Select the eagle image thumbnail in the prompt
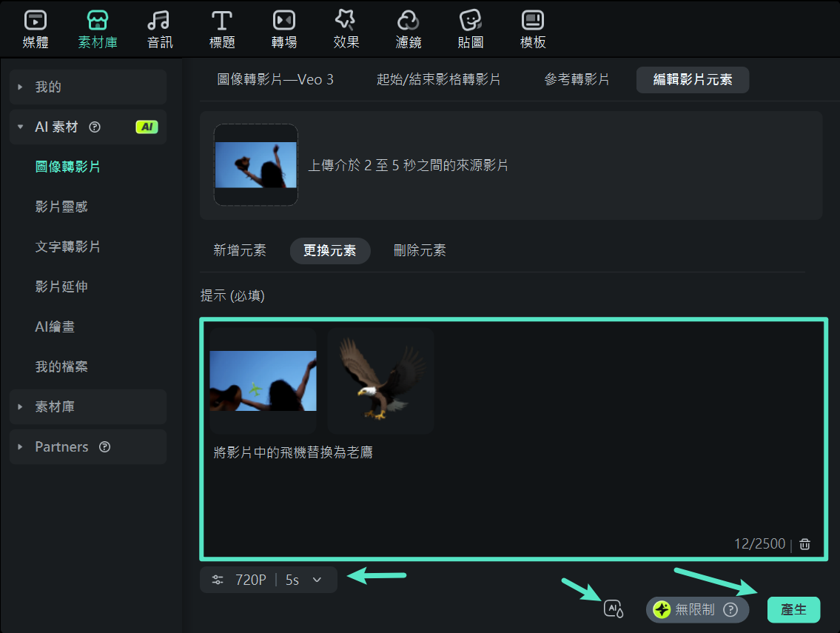This screenshot has height=633, width=840. coord(380,380)
